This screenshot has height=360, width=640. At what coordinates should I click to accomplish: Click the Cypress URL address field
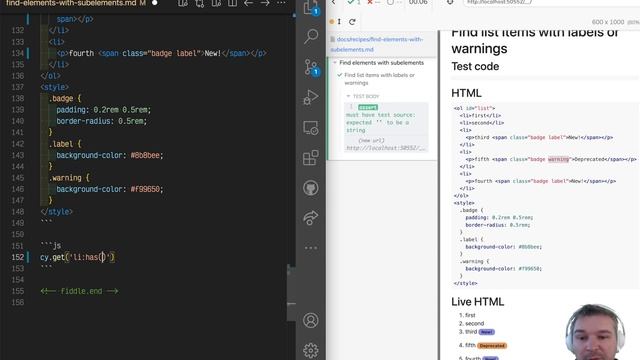(551, 2)
